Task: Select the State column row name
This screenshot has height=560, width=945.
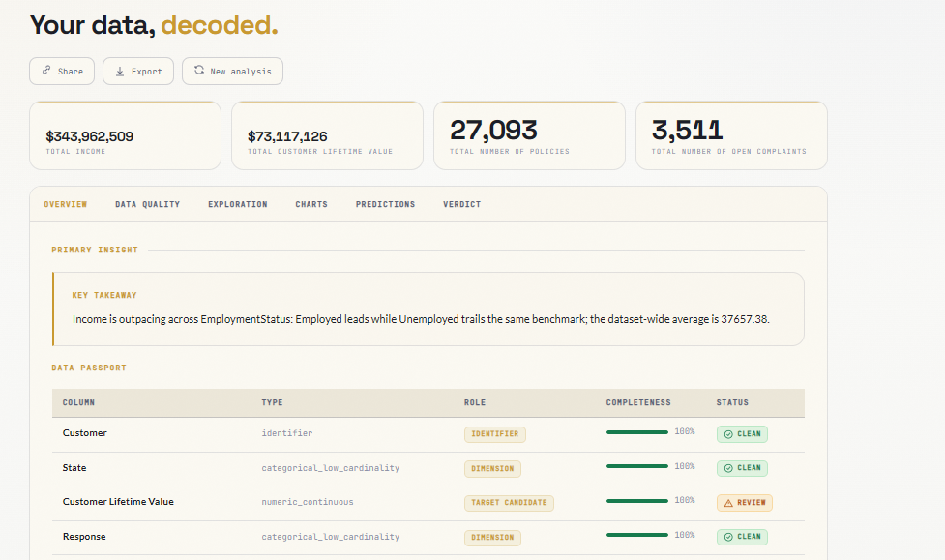Action: 74,468
